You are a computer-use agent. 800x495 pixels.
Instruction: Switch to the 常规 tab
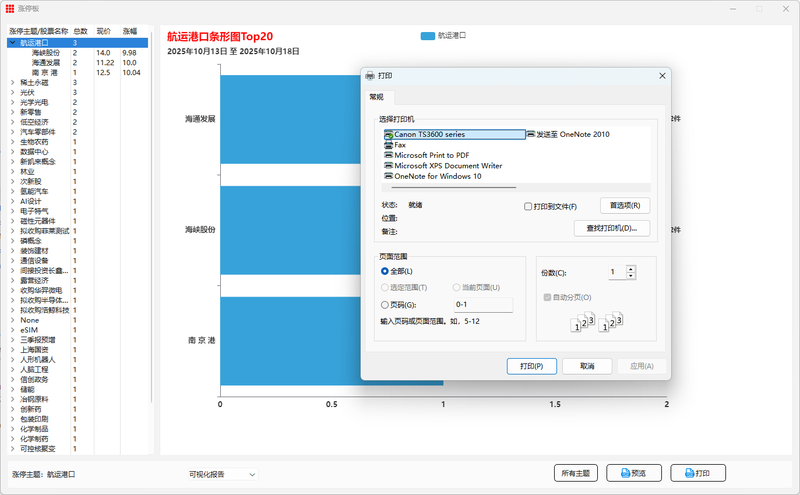click(x=377, y=97)
